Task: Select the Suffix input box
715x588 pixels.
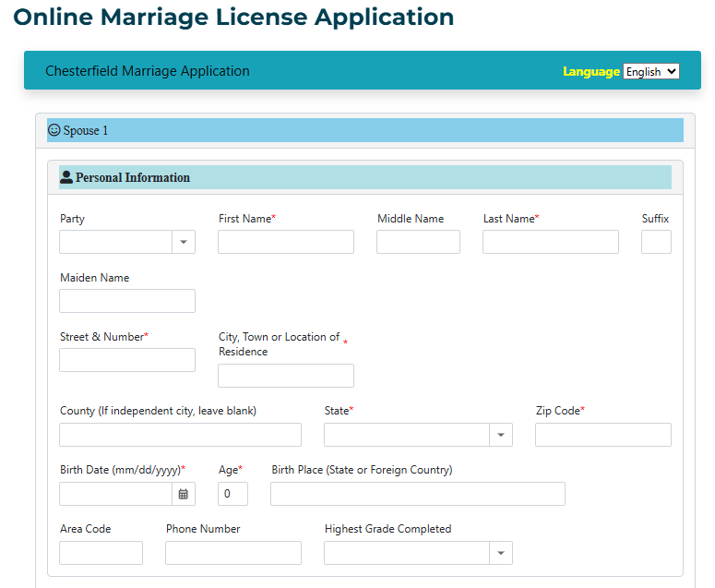Action: click(x=656, y=242)
